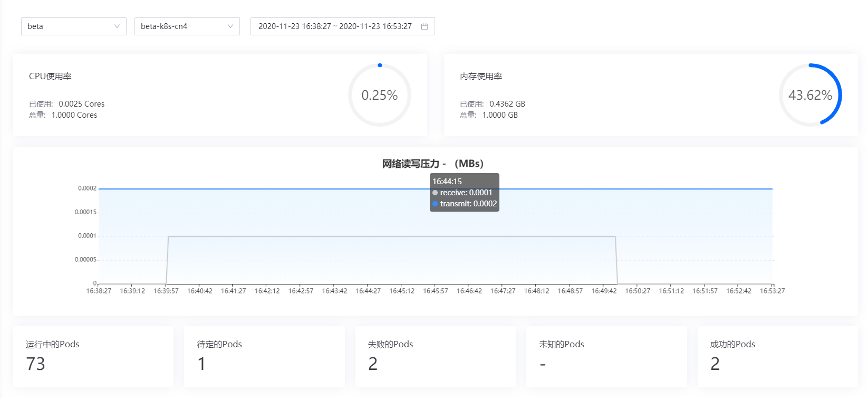Select the 失败的Pods card showing 2
The image size is (868, 399).
436,357
